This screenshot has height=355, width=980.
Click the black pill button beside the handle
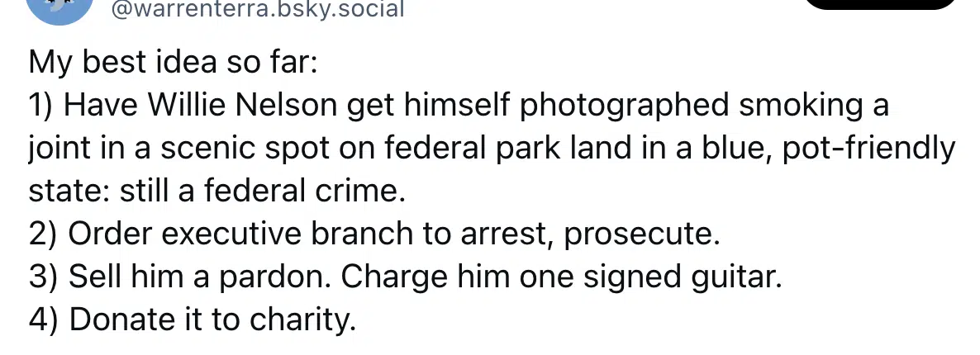pyautogui.click(x=881, y=4)
